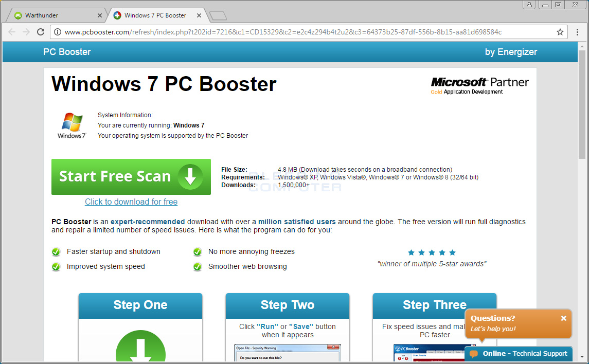Maximize the Chrome window
Screen dimensions: 589x364
pos(558,5)
